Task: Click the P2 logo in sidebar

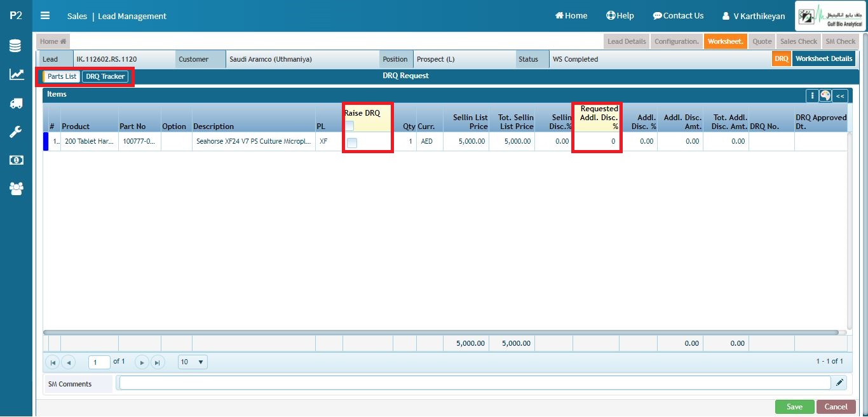Action: [16, 16]
